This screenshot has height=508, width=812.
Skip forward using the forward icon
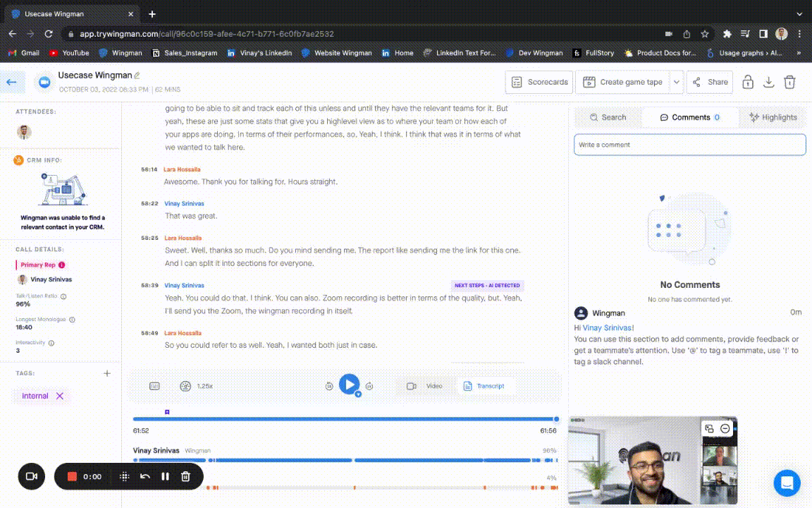tap(369, 386)
